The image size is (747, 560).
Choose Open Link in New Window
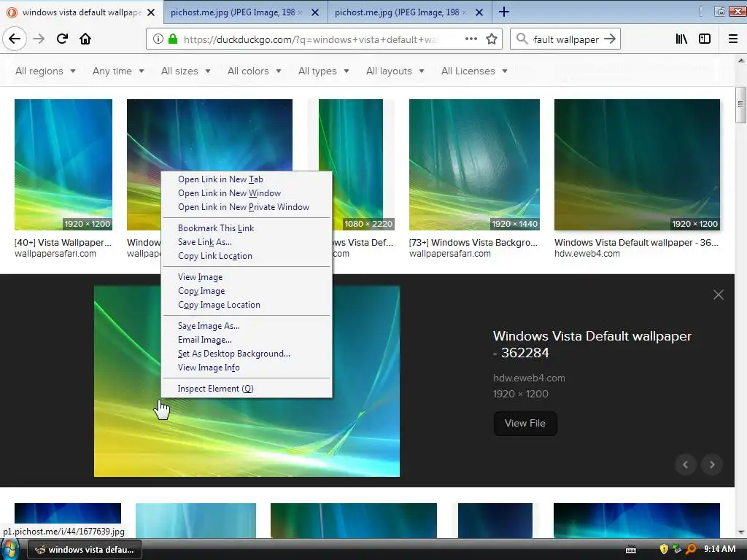point(247,192)
